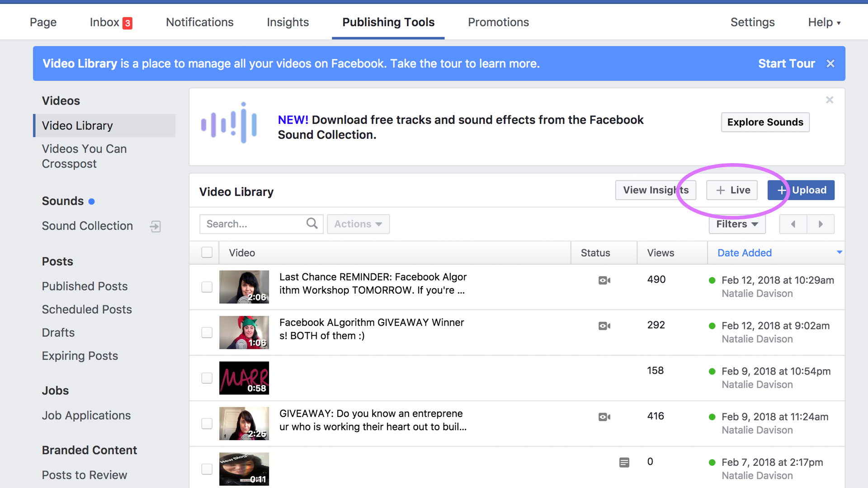The width and height of the screenshot is (868, 488).
Task: Click the Start Tour link
Action: pyautogui.click(x=786, y=64)
